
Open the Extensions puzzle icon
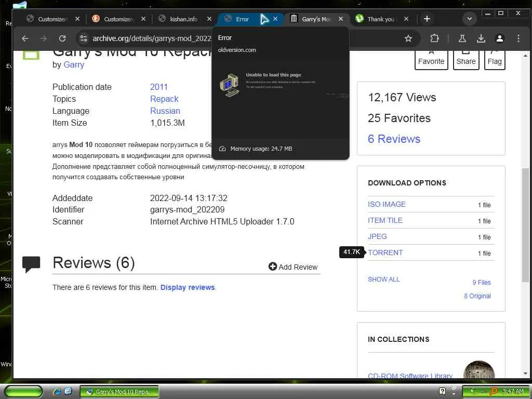[435, 38]
